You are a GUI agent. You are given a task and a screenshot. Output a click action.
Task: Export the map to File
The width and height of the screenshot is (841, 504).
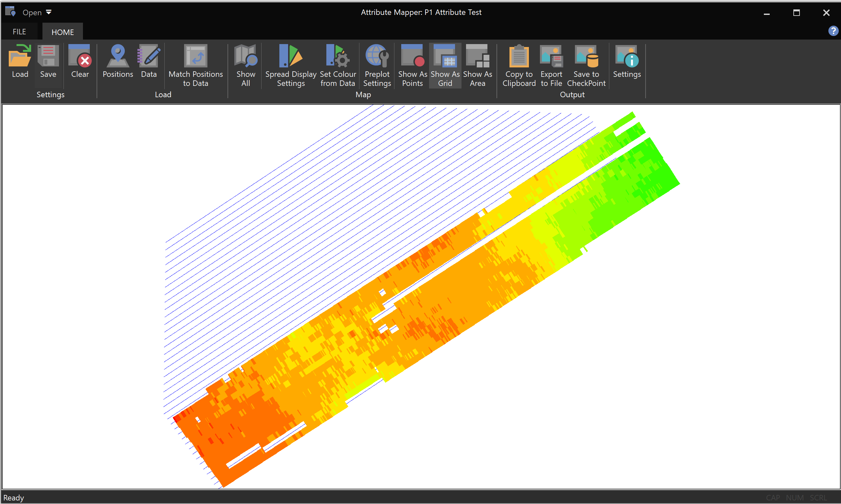551,65
